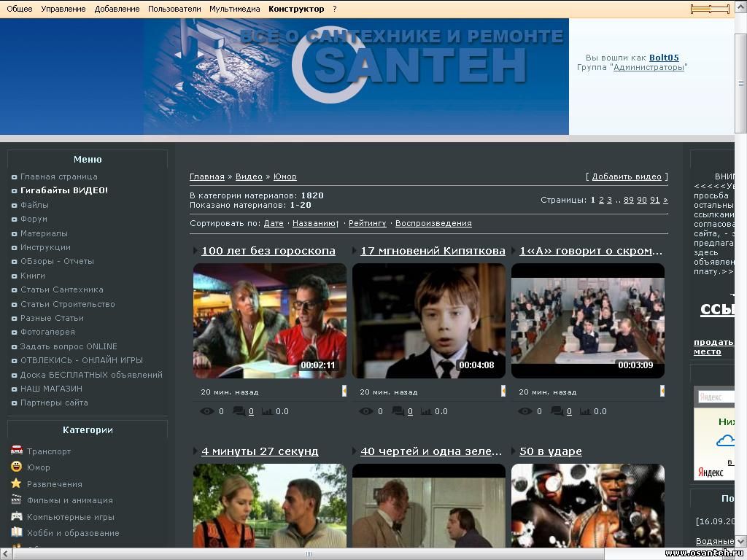
Task: Expand orange arrow on 1«А» говорит card
Action: 662,391
